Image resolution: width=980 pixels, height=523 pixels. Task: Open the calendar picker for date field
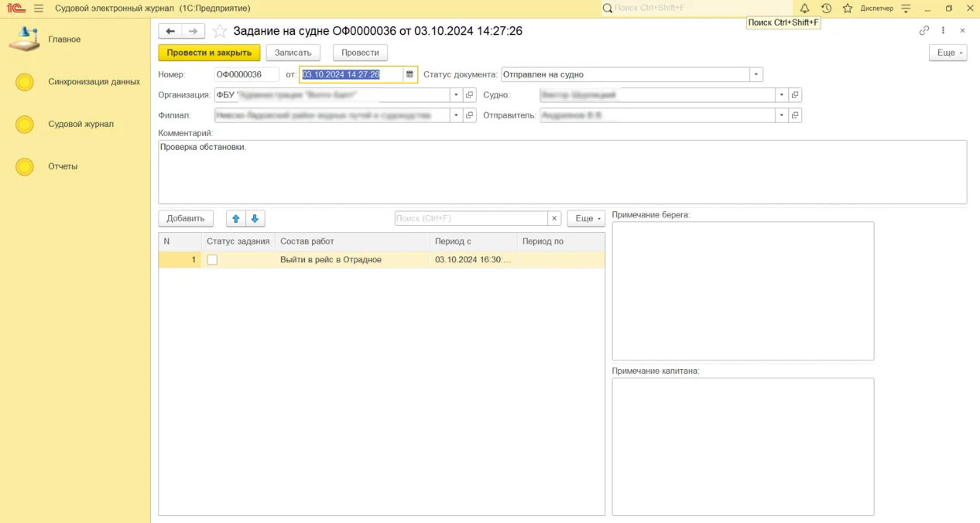coord(410,75)
